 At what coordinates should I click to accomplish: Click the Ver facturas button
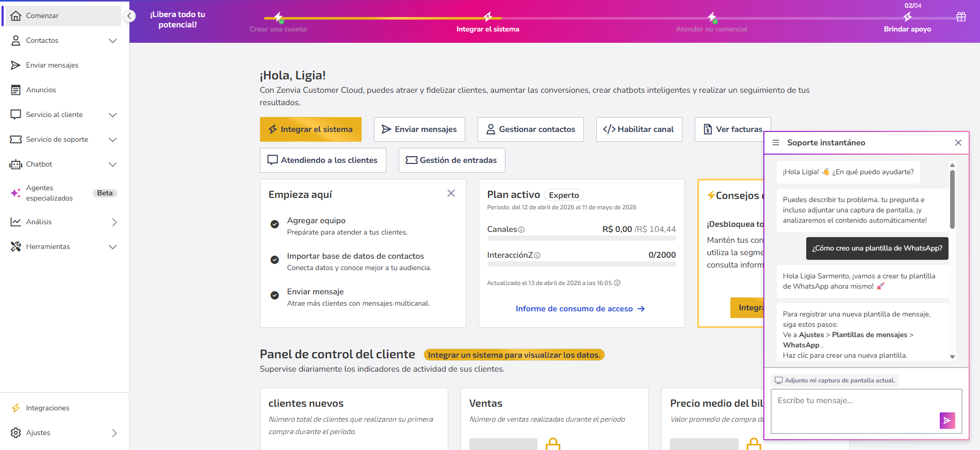pos(732,129)
